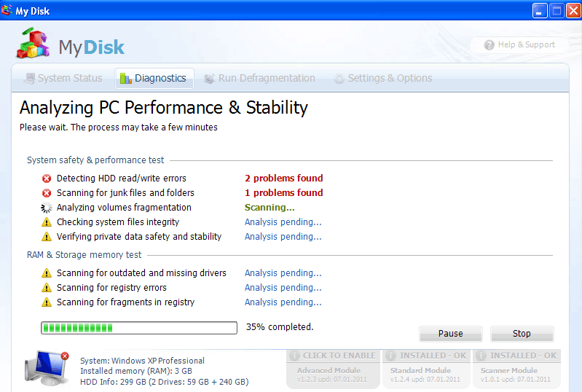
Task: Switch to the Run Defragmentation tab
Action: [x=259, y=78]
